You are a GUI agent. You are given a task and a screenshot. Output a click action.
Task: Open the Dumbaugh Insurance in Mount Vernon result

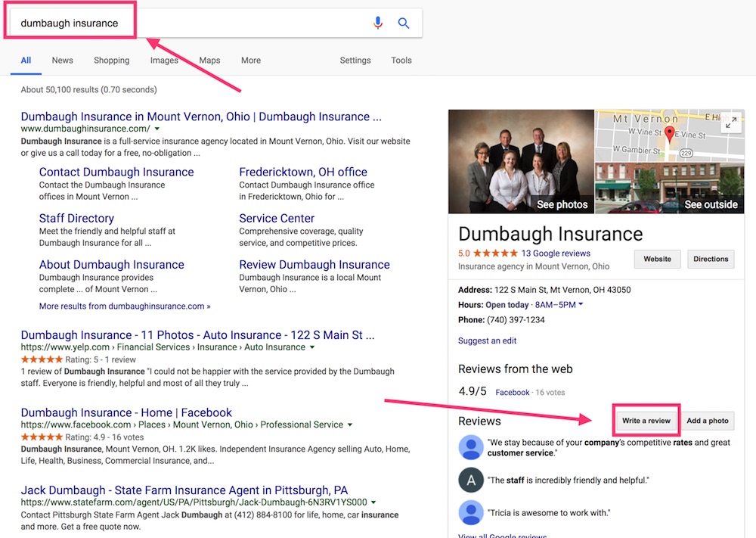pos(201,117)
